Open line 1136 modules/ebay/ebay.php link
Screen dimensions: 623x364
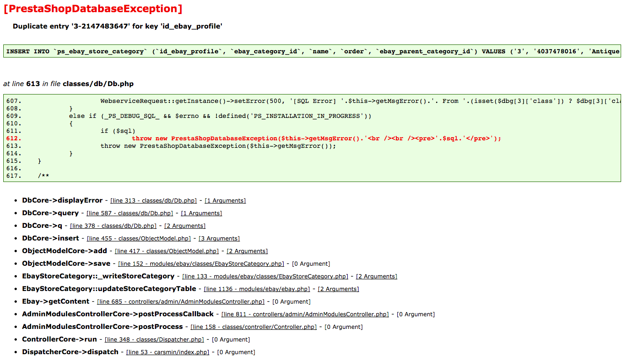(x=257, y=289)
